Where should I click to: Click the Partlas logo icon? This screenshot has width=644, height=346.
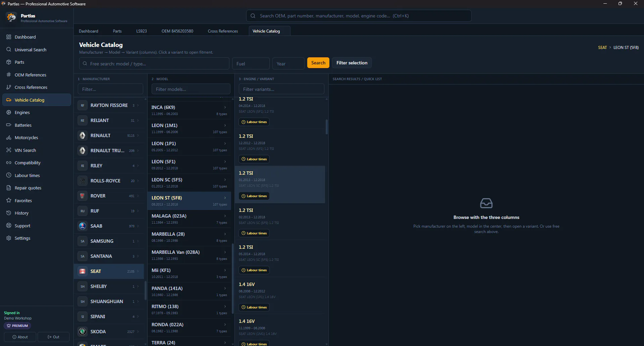tap(11, 17)
